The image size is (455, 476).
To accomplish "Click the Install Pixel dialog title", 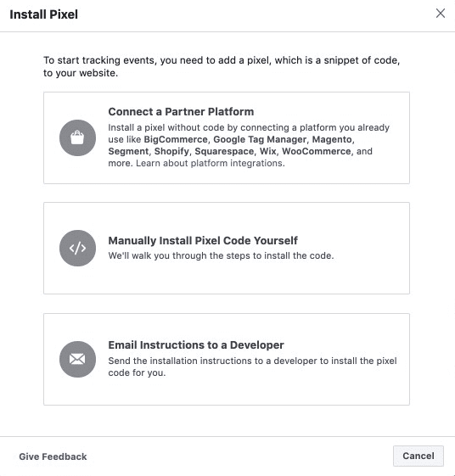I will [44, 14].
